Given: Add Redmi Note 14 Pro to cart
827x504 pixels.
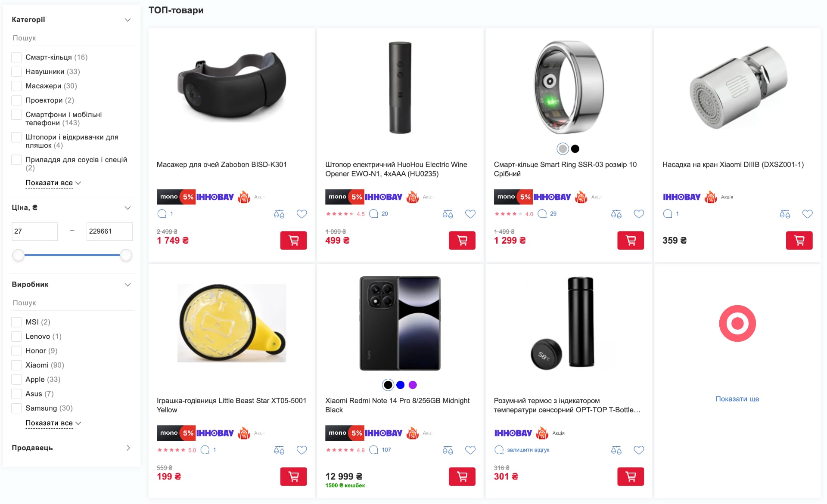Looking at the screenshot, I should point(462,476).
